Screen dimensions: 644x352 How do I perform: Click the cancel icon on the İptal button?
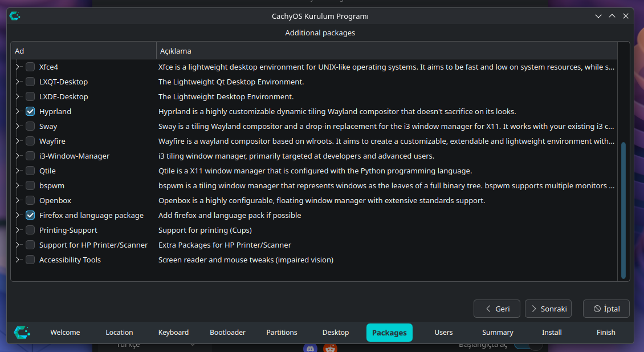[597, 309]
